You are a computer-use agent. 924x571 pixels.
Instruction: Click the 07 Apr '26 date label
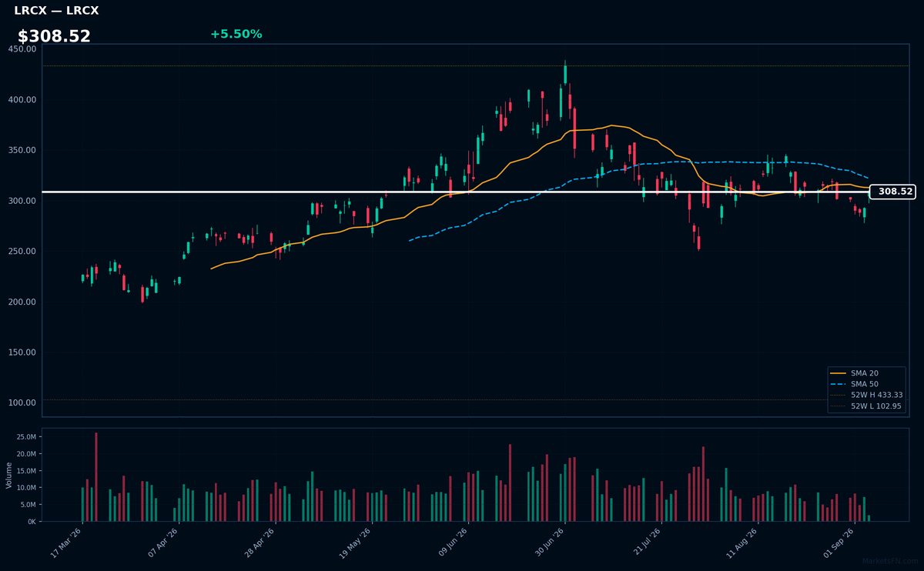pyautogui.click(x=162, y=543)
